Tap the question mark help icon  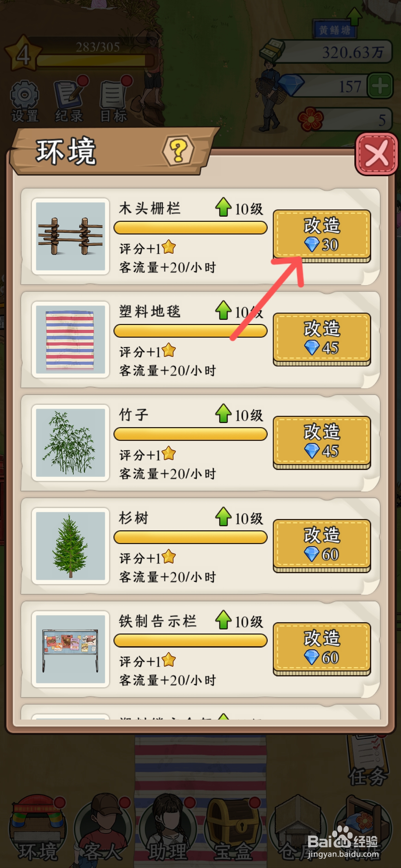(x=178, y=150)
